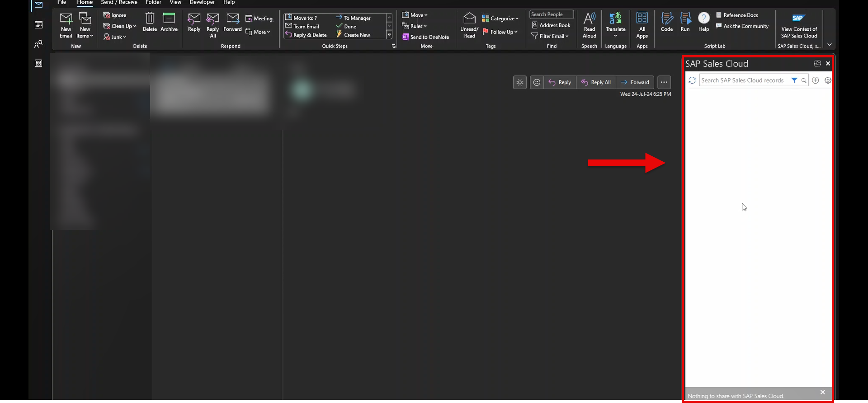Viewport: 868px width, 403px height.
Task: Open the filter in SAP Sales Cloud search
Action: pyautogui.click(x=794, y=80)
